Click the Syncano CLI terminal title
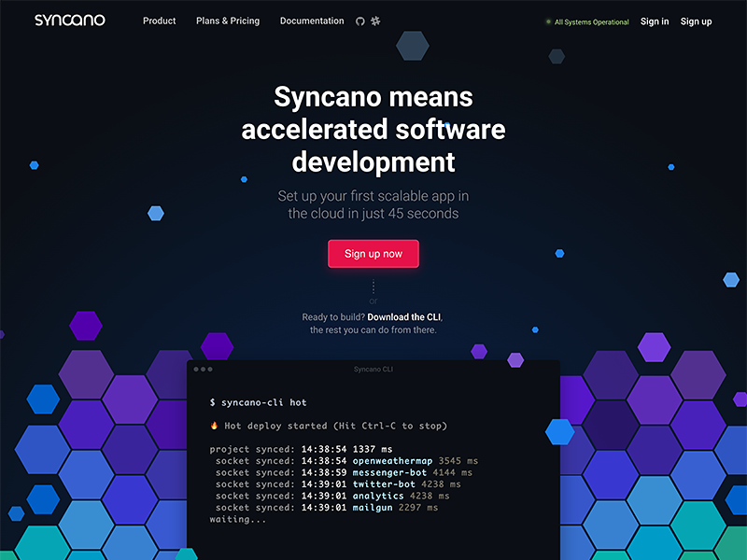This screenshot has width=747, height=560. point(373,370)
